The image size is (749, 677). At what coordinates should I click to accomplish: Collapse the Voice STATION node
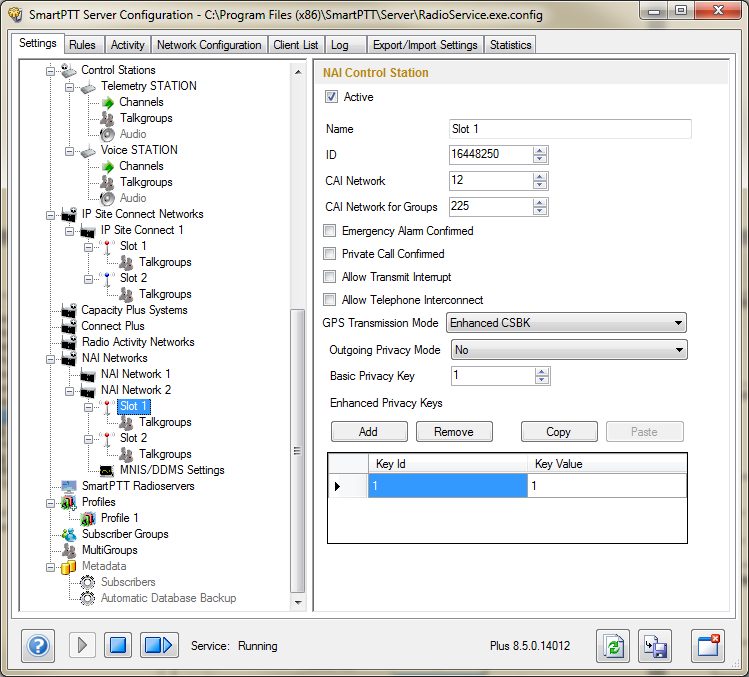coord(69,151)
